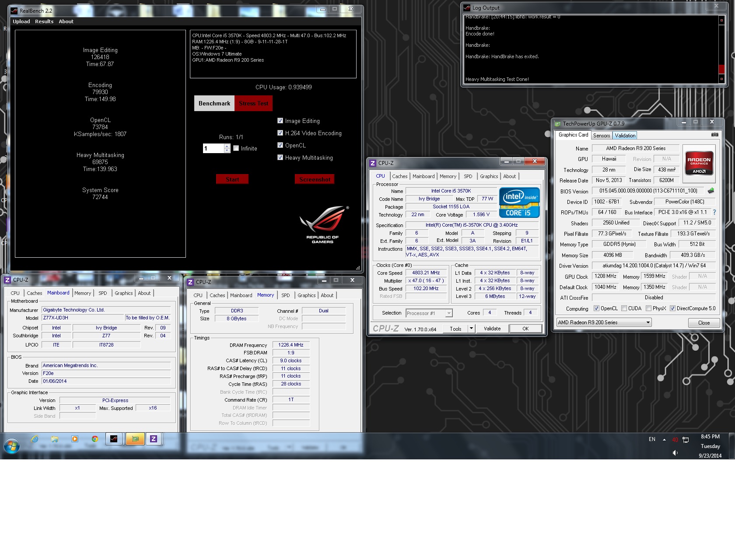
Task: Enable the Infinite runs checkbox
Action: [236, 148]
